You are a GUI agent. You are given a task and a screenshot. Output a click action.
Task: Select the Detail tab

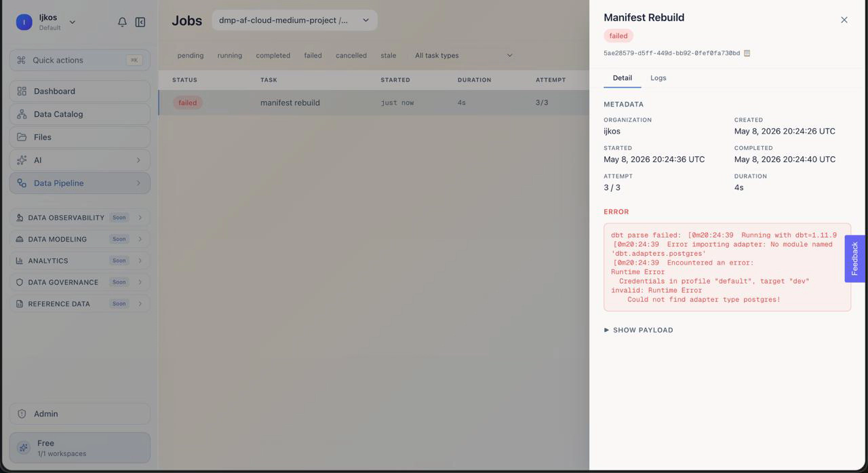(x=623, y=78)
